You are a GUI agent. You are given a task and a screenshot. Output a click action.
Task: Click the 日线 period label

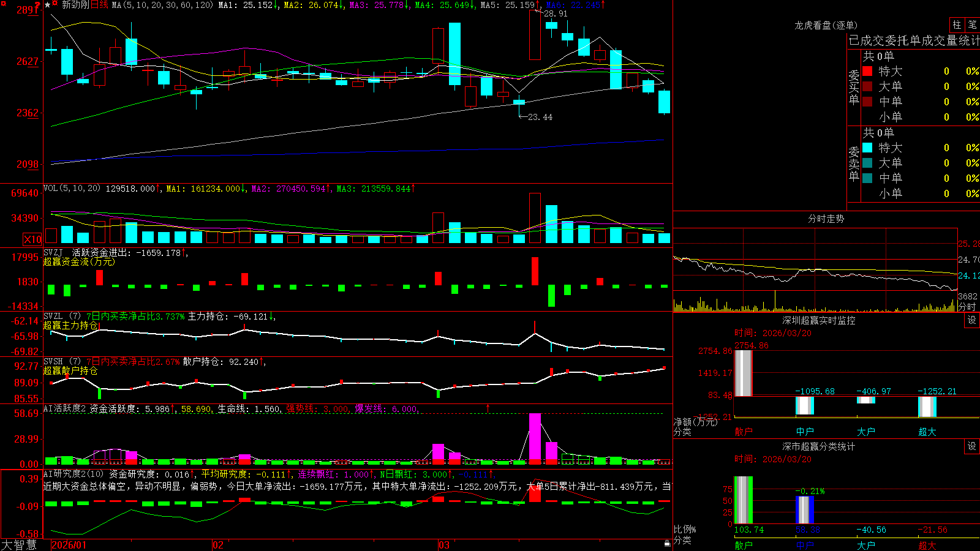coord(100,5)
